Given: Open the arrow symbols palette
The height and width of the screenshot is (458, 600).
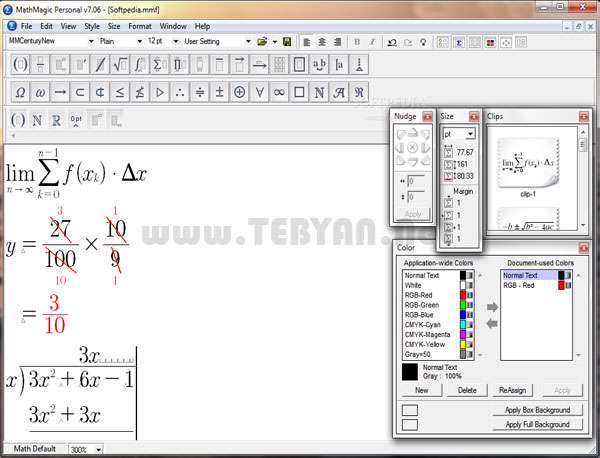Looking at the screenshot, I should pos(60,92).
